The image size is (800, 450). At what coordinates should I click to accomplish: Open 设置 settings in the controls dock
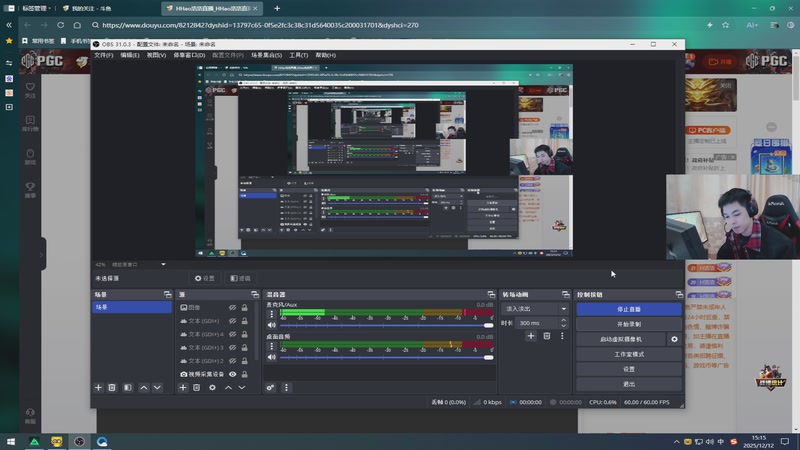(629, 369)
